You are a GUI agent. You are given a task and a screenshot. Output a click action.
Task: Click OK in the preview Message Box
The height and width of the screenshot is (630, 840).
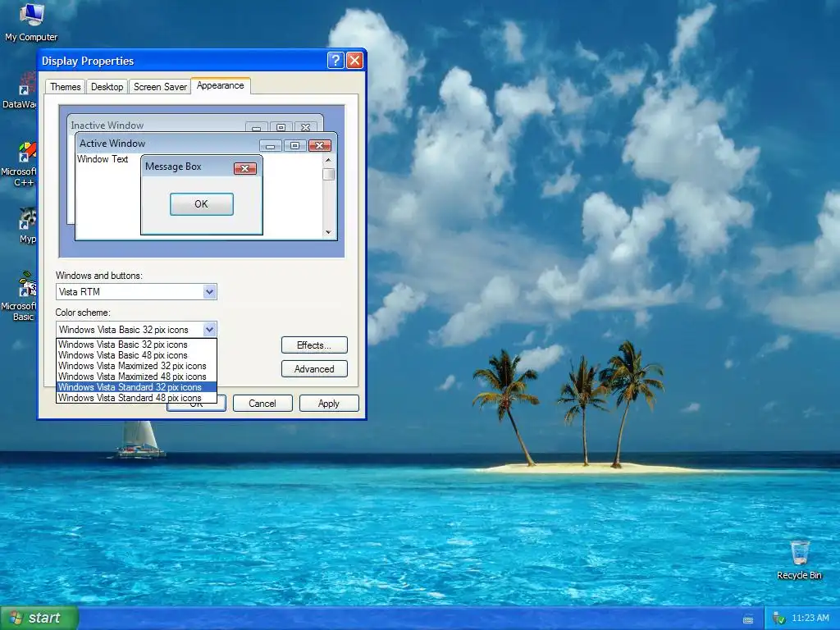point(202,204)
